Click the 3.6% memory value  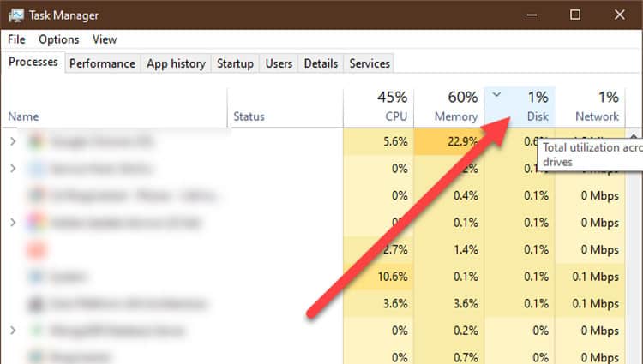[466, 304]
